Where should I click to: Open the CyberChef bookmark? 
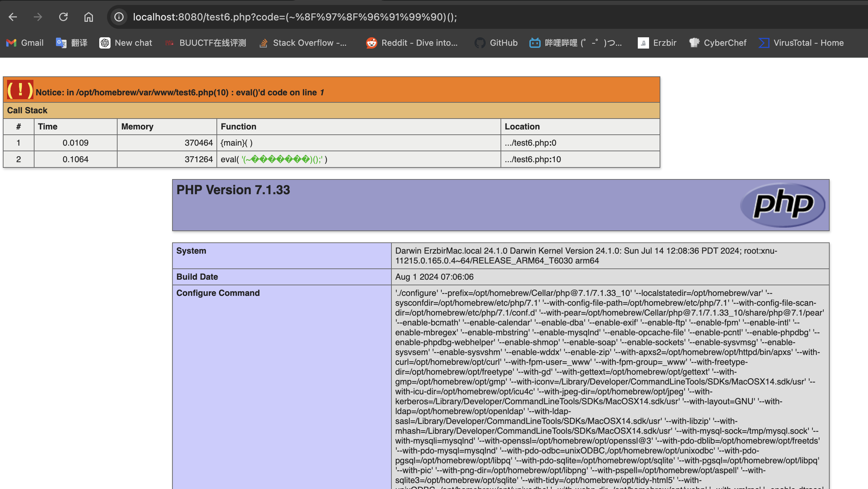click(x=718, y=43)
